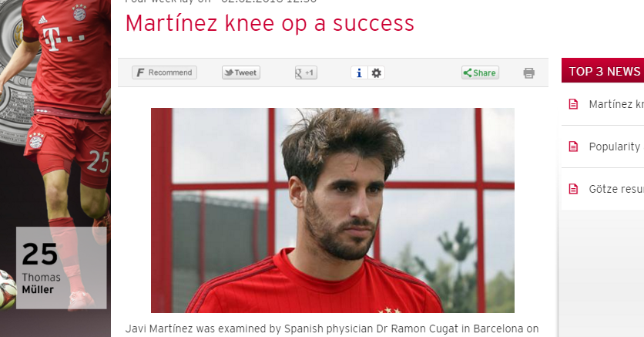Viewport: 644px width, 337px height.
Task: Click the Thomas Müller player image banner
Action: click(55, 168)
